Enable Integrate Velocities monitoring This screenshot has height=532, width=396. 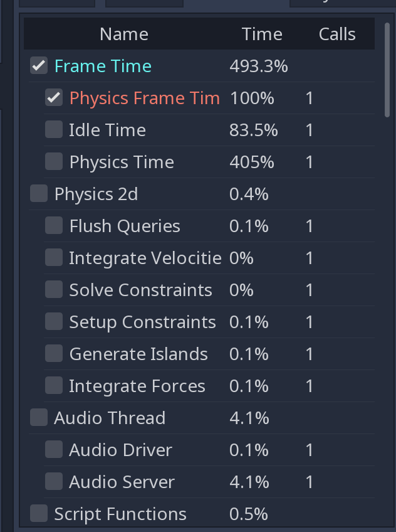[53, 257]
